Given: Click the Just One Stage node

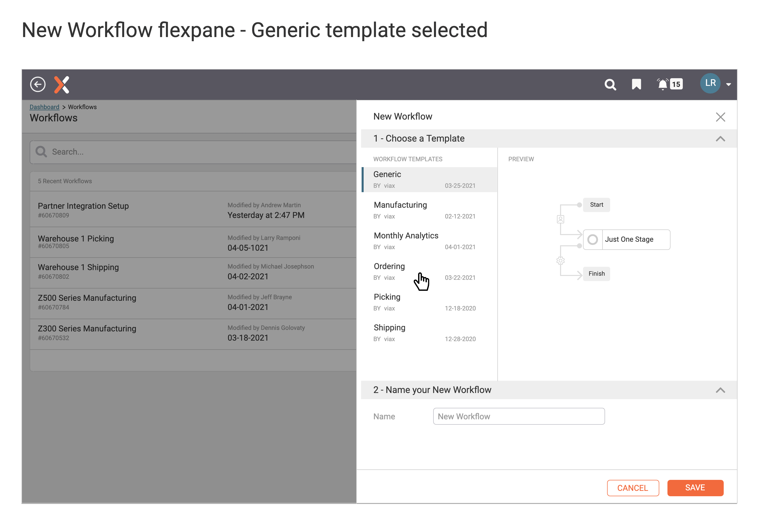Looking at the screenshot, I should [x=627, y=239].
